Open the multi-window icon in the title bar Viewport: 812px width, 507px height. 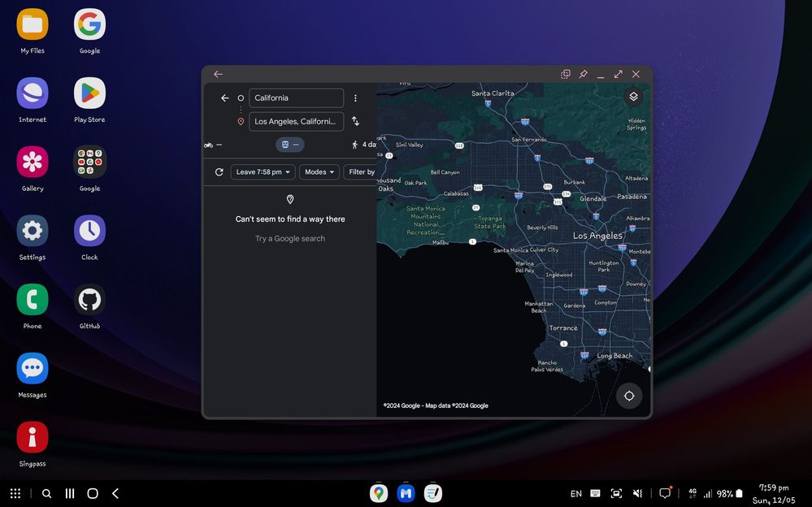tap(566, 74)
